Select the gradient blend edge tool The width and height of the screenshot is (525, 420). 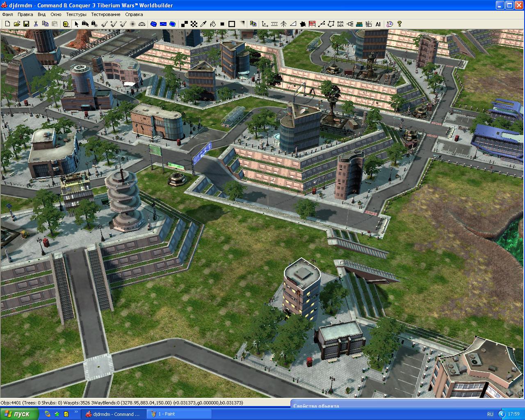pos(242,24)
